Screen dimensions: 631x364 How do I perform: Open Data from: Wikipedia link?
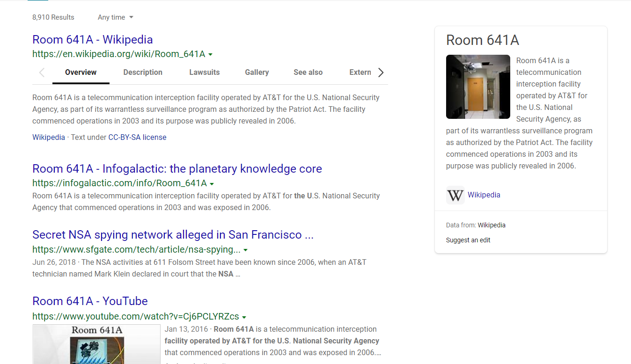coord(492,225)
